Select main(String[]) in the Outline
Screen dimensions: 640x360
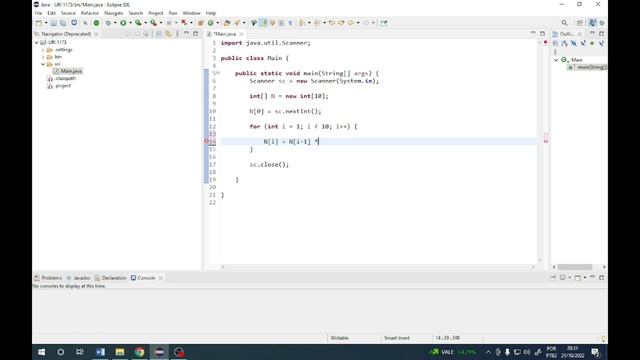click(x=588, y=67)
